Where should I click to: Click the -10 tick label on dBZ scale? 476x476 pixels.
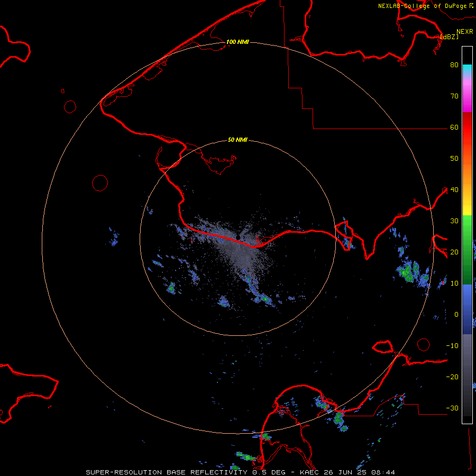click(452, 346)
